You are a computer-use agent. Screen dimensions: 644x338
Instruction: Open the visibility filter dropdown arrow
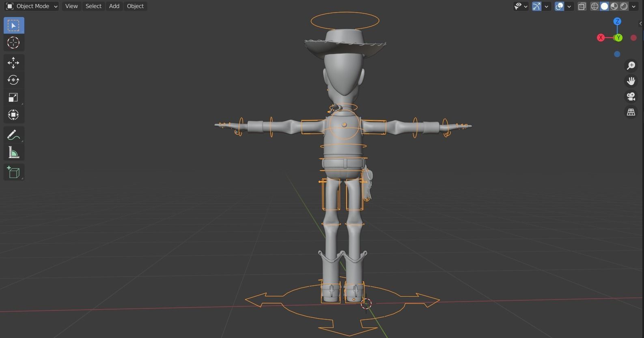(x=526, y=6)
